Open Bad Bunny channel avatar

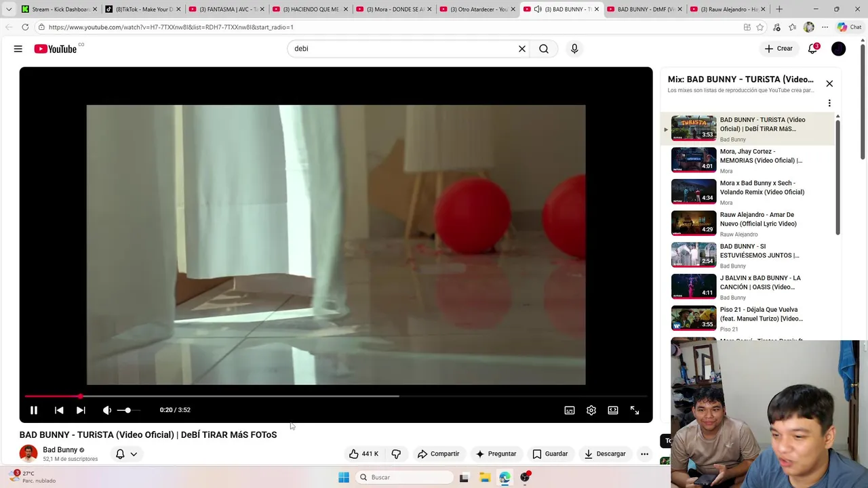click(x=28, y=453)
